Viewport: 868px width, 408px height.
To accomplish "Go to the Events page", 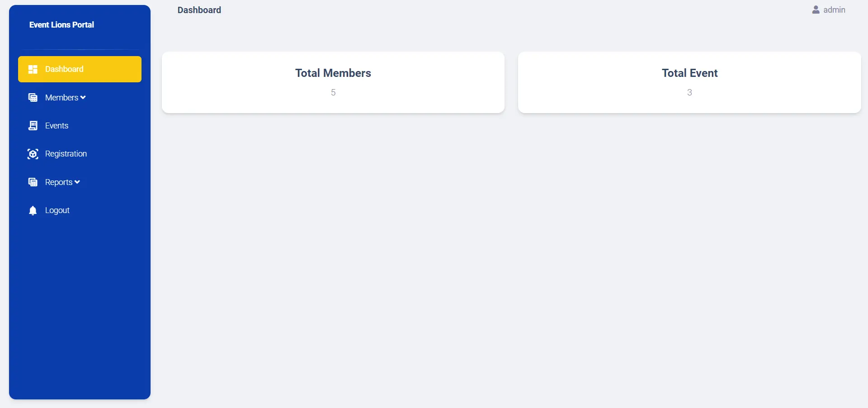I will click(57, 126).
